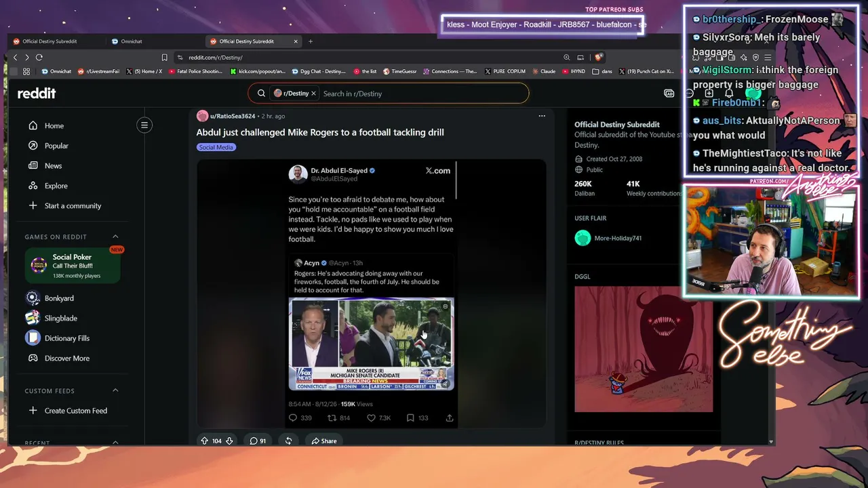Open the Social Poker game card
Screen dimensions: 868x488
click(73, 266)
